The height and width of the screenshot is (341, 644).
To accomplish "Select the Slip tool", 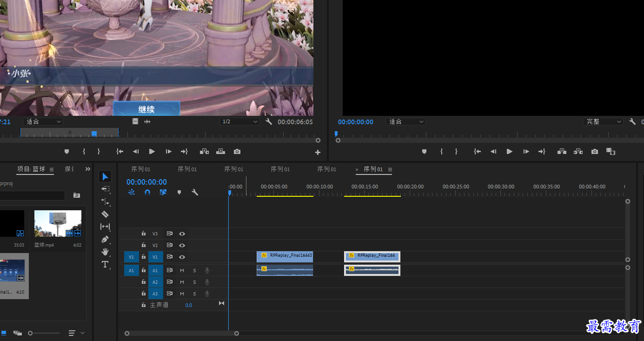I will click(x=105, y=227).
